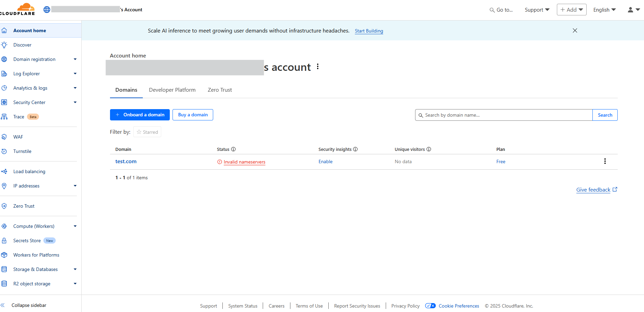Open the English language dropdown
This screenshot has width=644, height=312.
coord(604,10)
